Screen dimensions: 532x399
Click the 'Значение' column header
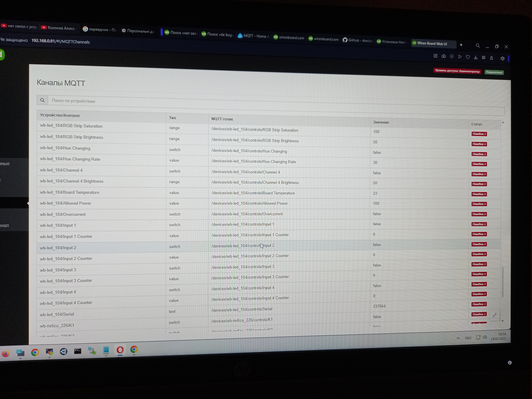click(381, 122)
